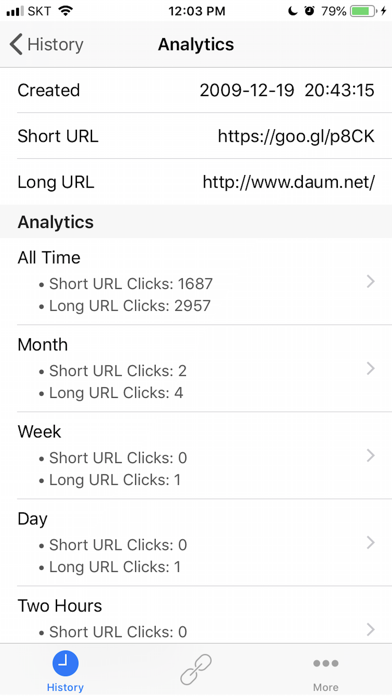Image resolution: width=392 pixels, height=696 pixels.
Task: Tap the battery indicator in status bar
Action: pos(363,11)
